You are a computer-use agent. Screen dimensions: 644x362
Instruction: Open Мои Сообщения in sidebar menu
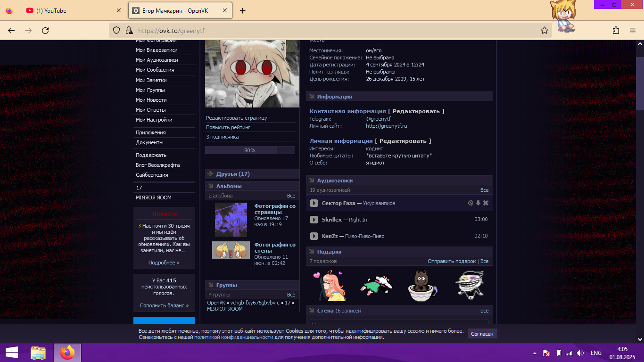[155, 70]
